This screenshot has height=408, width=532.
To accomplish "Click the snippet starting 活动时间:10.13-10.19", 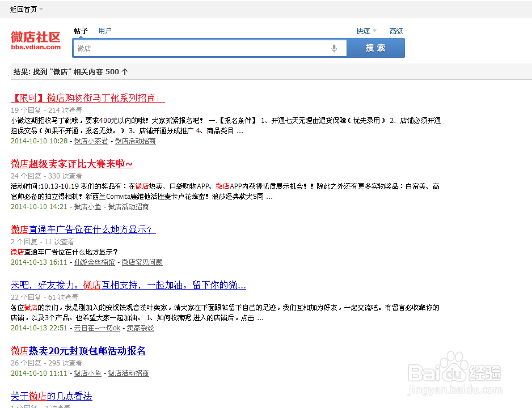I will tap(225, 192).
